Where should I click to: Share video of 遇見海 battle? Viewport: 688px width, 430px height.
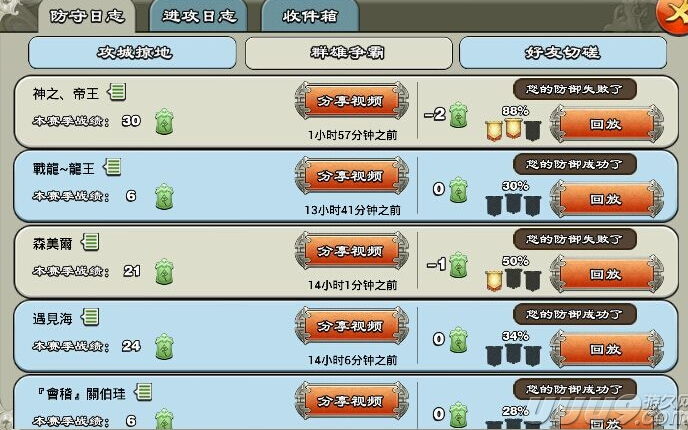pos(351,326)
